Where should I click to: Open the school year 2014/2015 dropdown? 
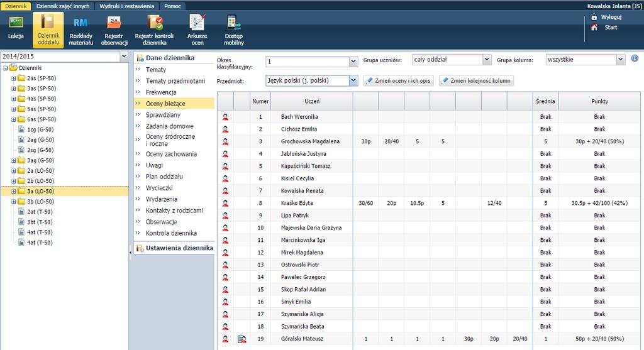point(124,57)
